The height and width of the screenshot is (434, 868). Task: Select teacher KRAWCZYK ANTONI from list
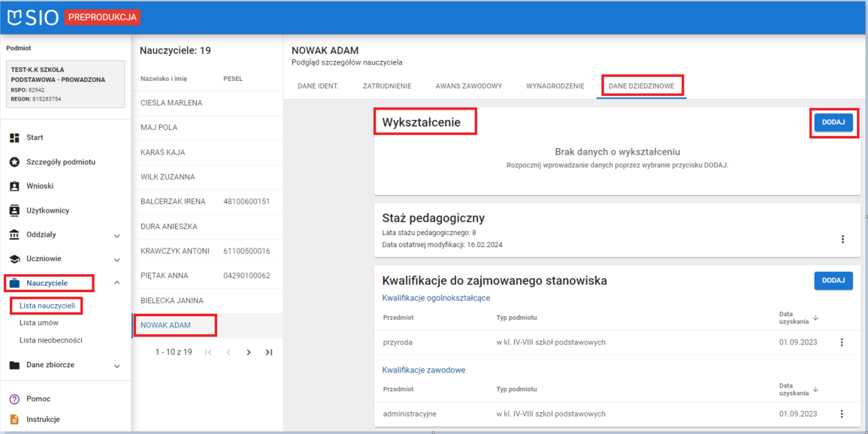pyautogui.click(x=175, y=251)
